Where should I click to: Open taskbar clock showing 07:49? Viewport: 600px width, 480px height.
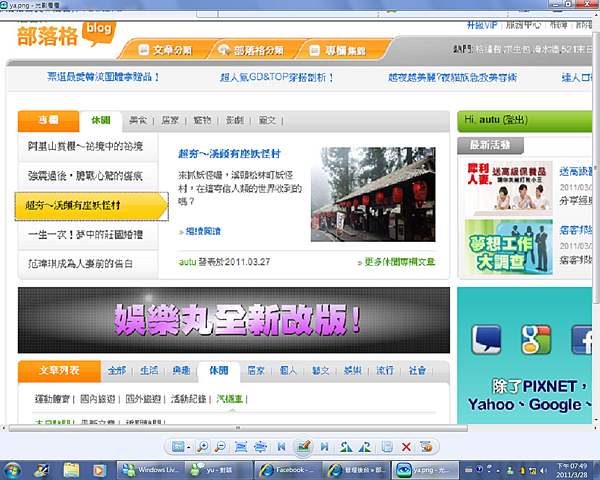point(572,470)
